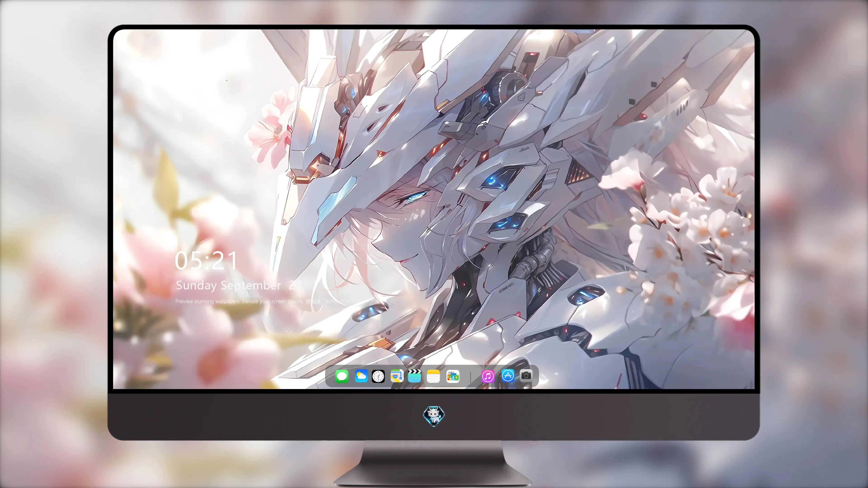Launch the yellow Notes app from the dock
868x488 pixels.
(x=433, y=376)
